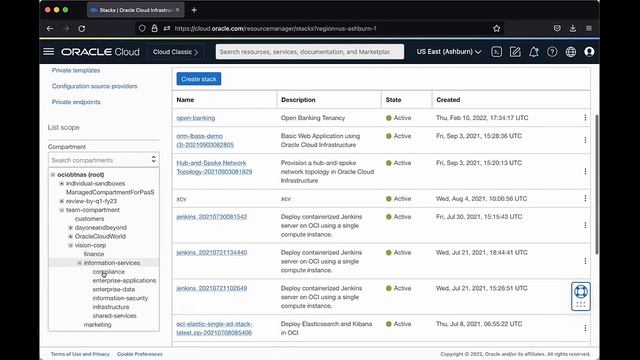Viewport: 640px width, 360px height.
Task: Select the information-security compartment
Action: point(120,298)
